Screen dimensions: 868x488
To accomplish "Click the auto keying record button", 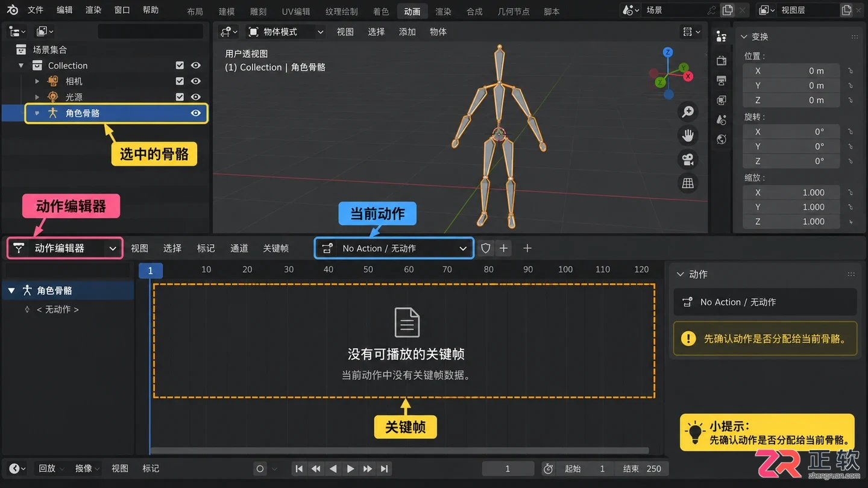I will [x=260, y=469].
